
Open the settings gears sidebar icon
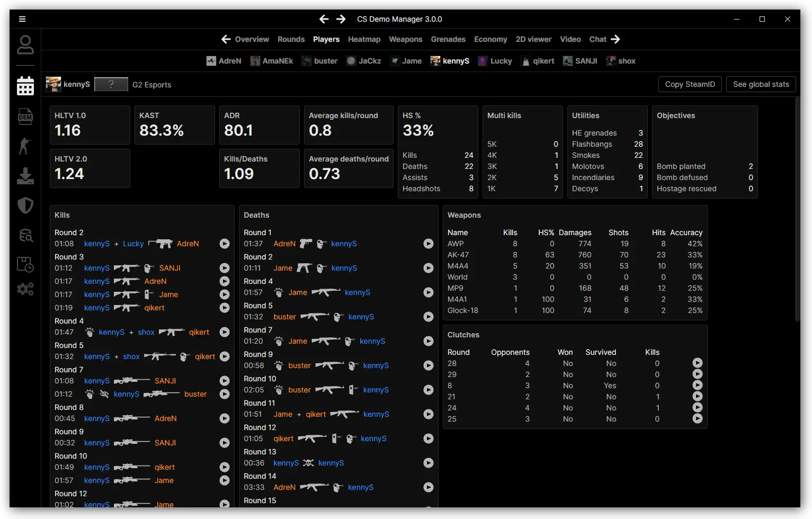pyautogui.click(x=25, y=289)
